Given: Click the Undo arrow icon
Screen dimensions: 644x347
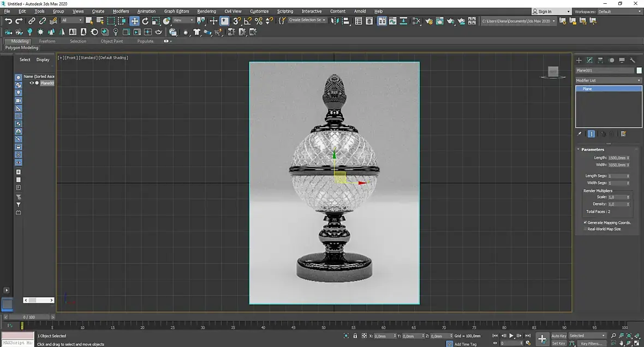Looking at the screenshot, I should point(8,21).
